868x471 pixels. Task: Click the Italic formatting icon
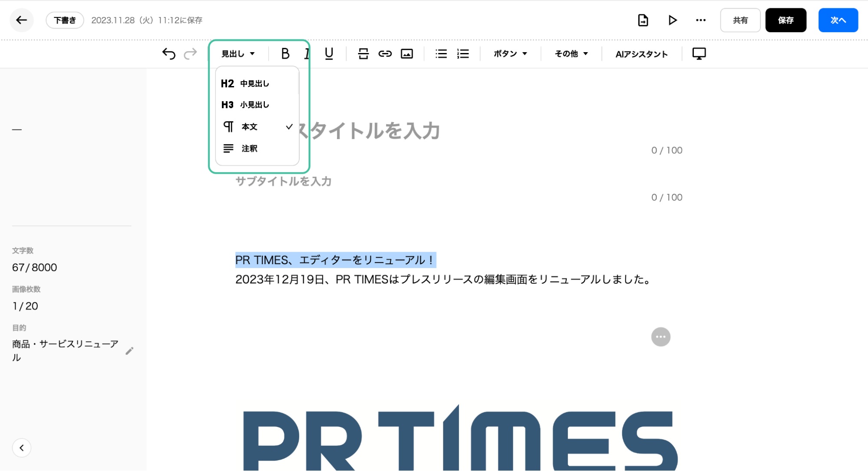[x=307, y=53]
